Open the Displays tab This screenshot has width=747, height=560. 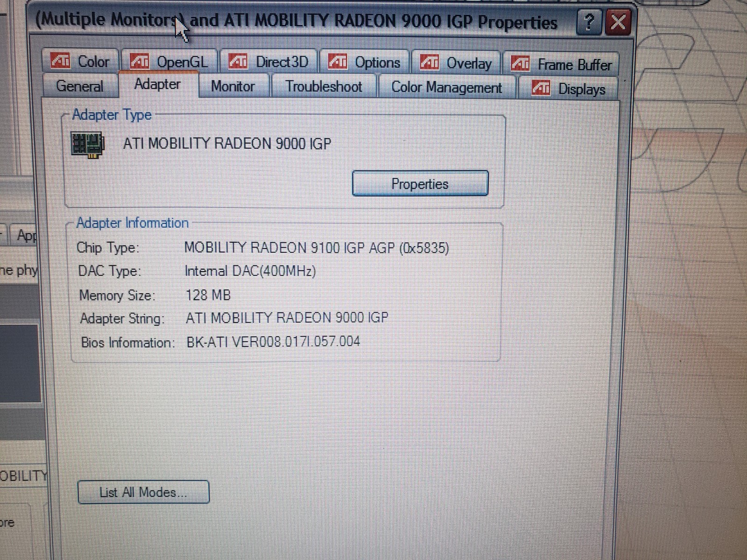[x=569, y=89]
